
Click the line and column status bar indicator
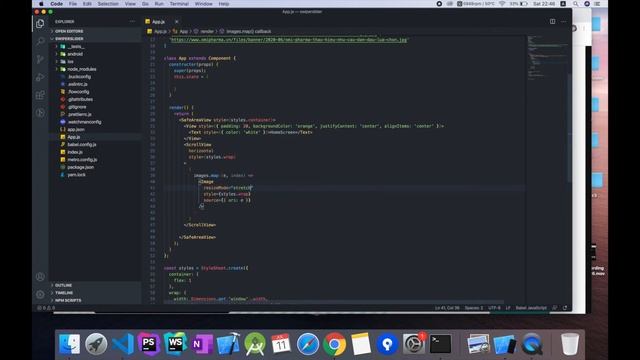coord(447,308)
